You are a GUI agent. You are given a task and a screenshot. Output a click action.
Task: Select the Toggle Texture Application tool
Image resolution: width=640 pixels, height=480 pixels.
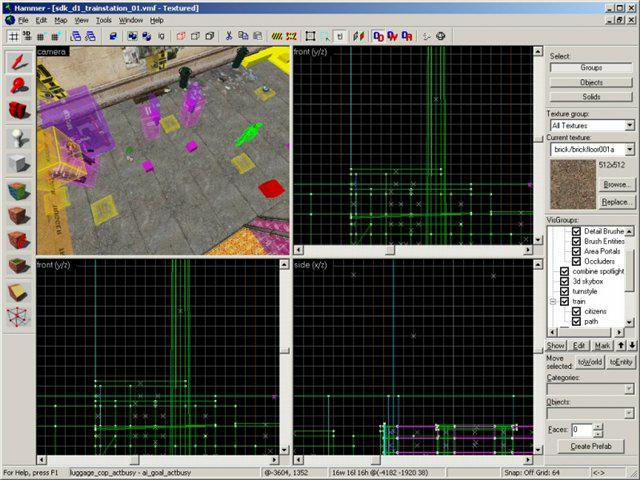click(17, 189)
